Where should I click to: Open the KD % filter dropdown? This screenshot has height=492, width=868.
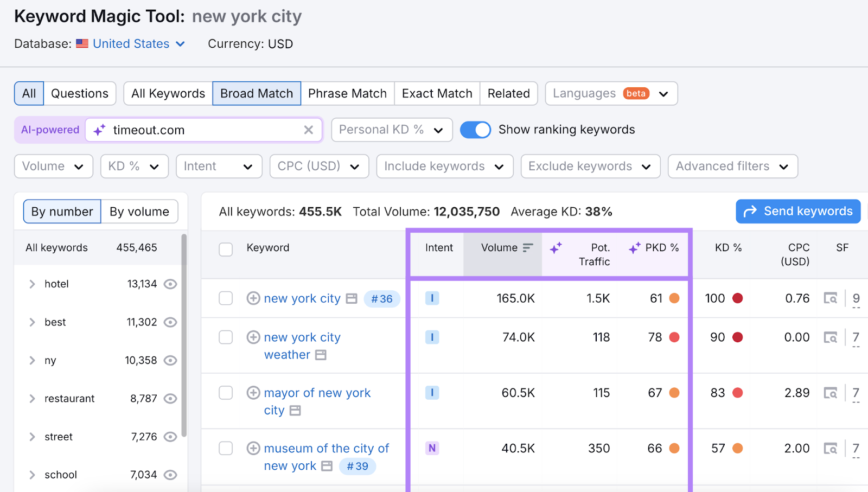pyautogui.click(x=135, y=167)
